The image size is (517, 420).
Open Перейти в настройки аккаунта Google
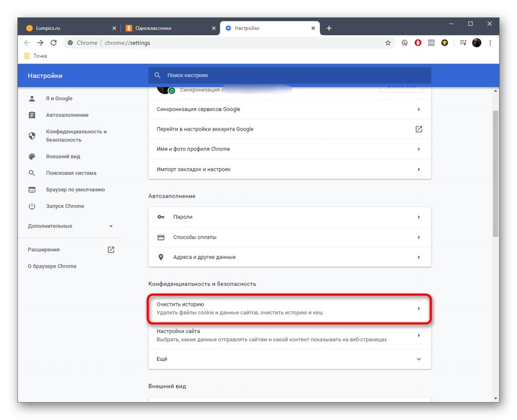(290, 129)
